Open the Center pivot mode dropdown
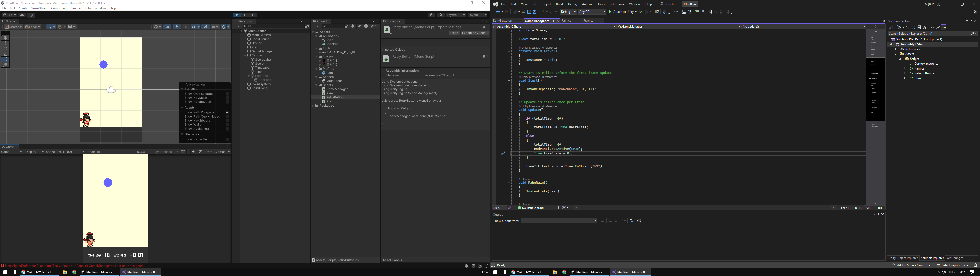This screenshot has width=980, height=276. [x=14, y=27]
